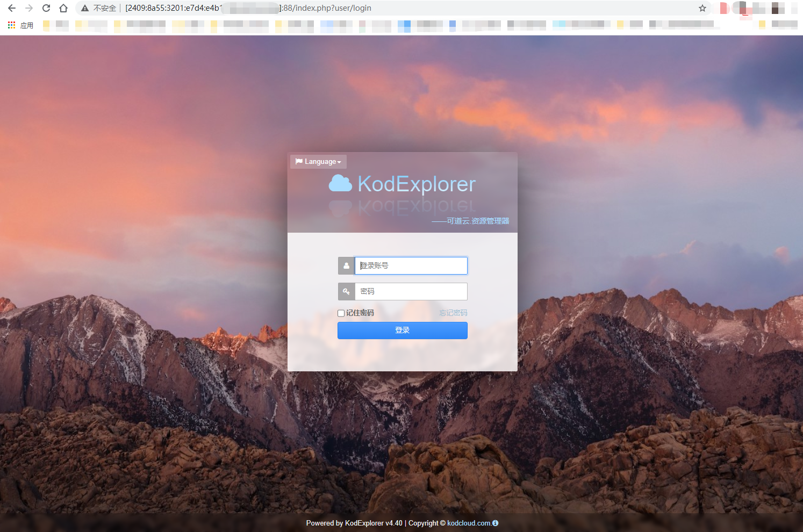
Task: Visit the kodcloud.com footer link
Action: coord(469,523)
